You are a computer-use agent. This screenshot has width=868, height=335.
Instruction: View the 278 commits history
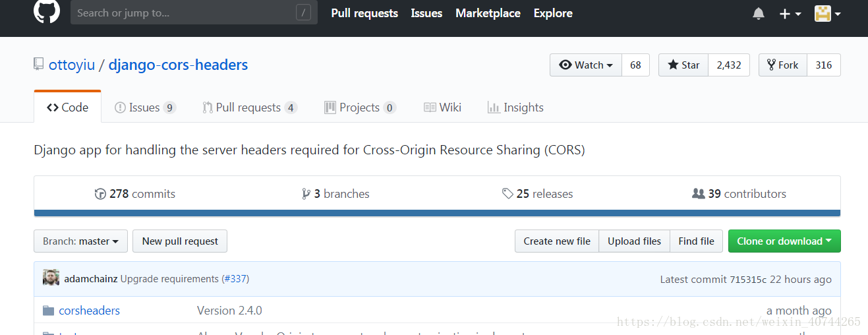click(x=135, y=194)
